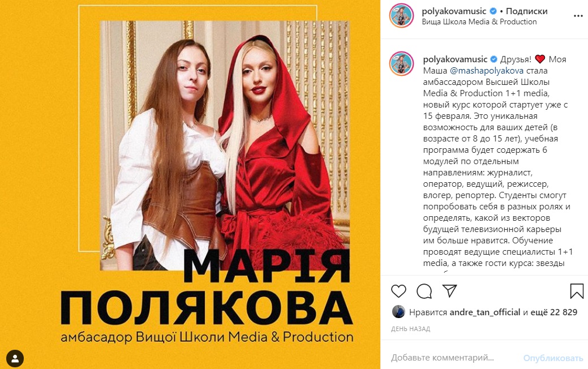Screen dimensions: 588x369
Task: Toggle the Подписки following status
Action: coord(526,11)
